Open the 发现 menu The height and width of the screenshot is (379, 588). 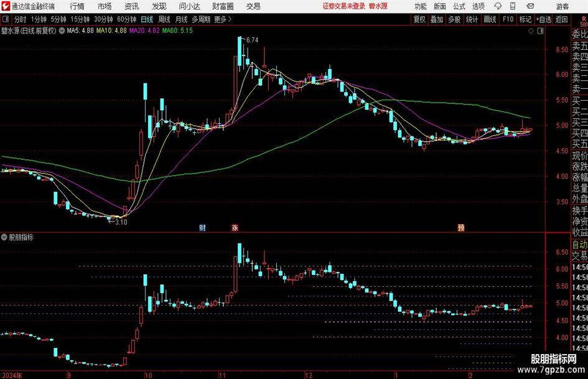[x=159, y=6]
